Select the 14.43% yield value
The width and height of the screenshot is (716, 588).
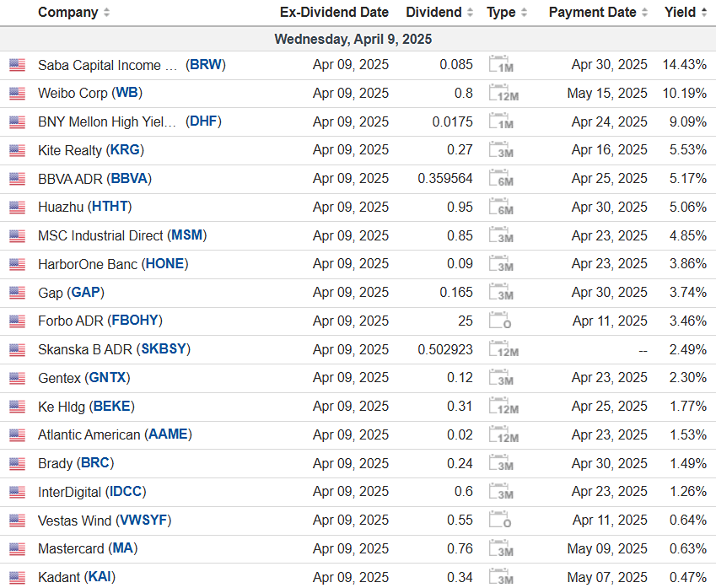coord(685,64)
